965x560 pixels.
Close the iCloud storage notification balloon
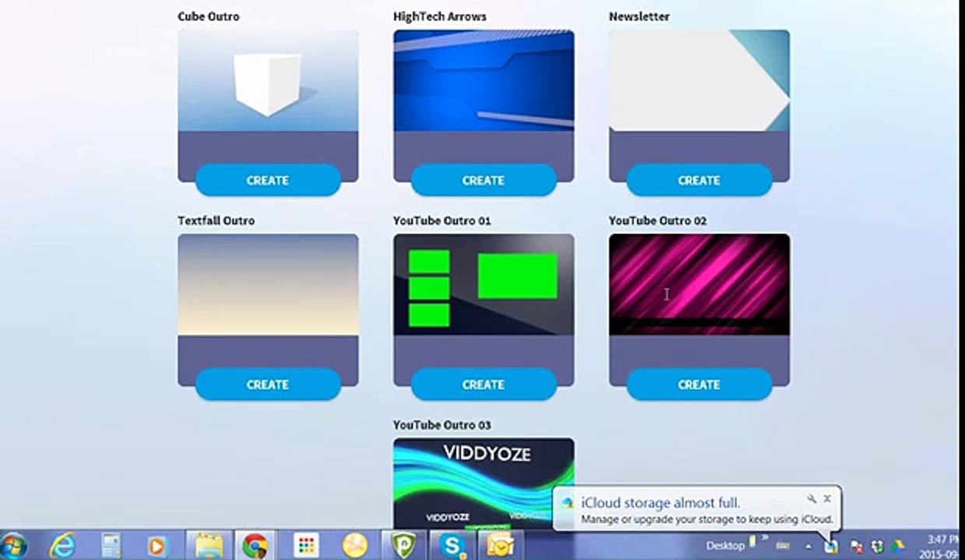pos(827,499)
